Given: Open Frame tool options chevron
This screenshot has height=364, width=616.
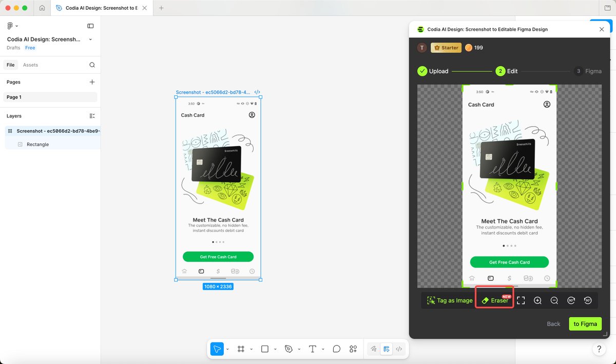Looking at the screenshot, I should 252,349.
